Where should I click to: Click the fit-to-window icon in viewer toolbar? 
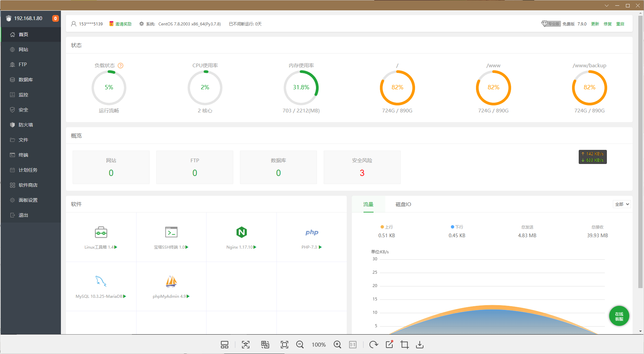tap(285, 345)
